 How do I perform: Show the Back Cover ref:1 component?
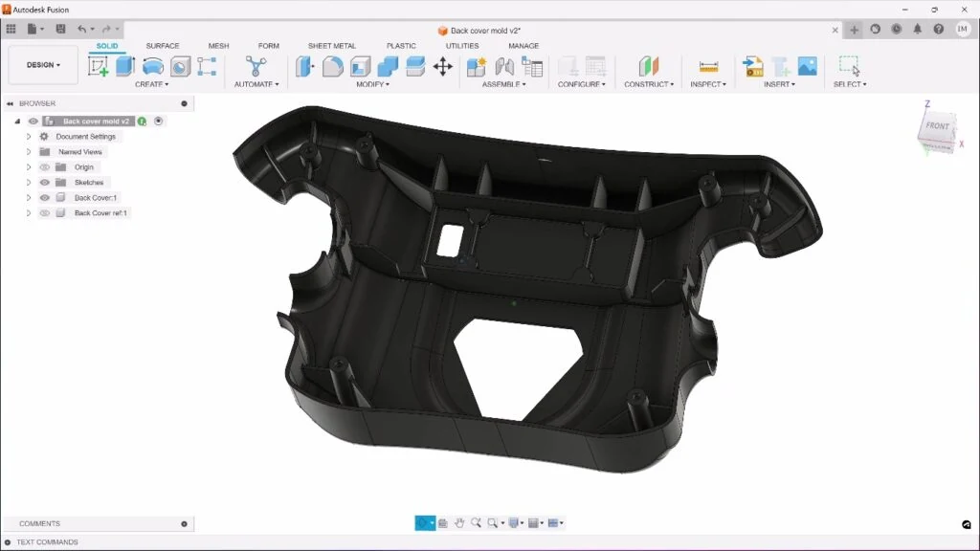[44, 213]
